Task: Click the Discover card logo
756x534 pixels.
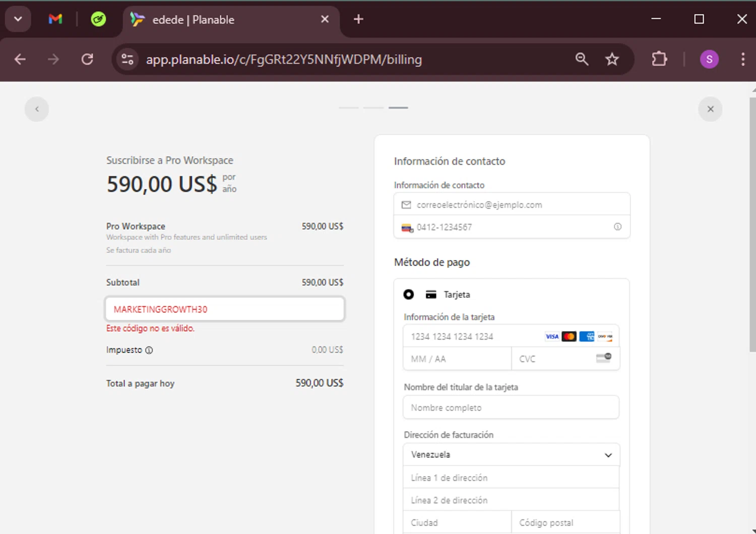Action: click(605, 337)
